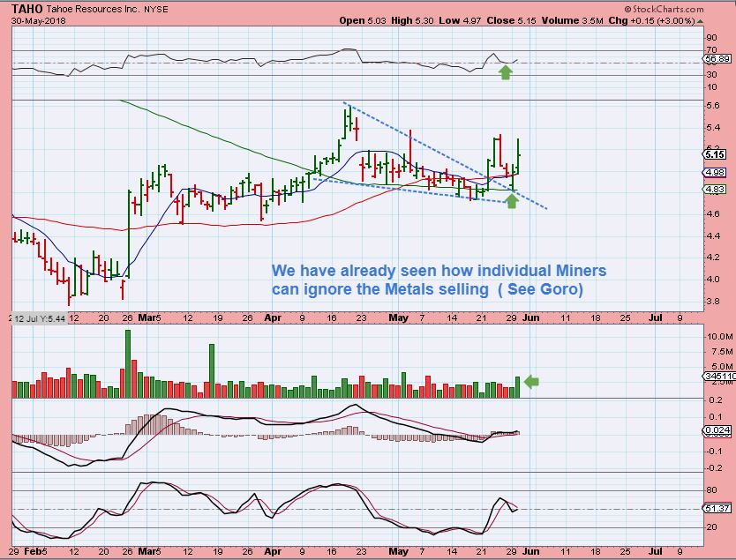Screen dimensions: 736x560
Task: Click the MACD value tag 0.024
Action: click(717, 430)
